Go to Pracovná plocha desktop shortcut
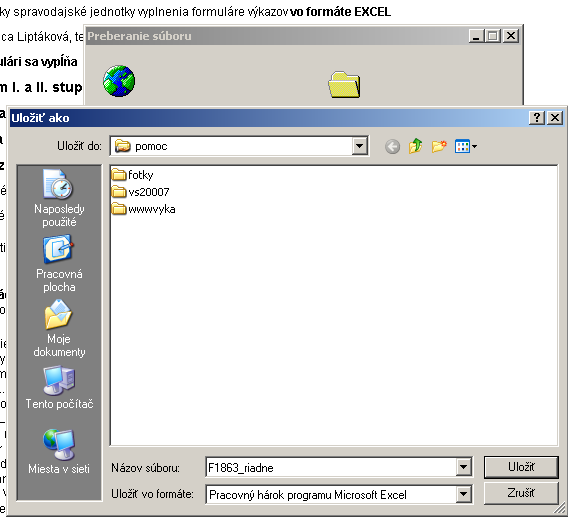This screenshot has height=518, width=568. click(x=59, y=264)
